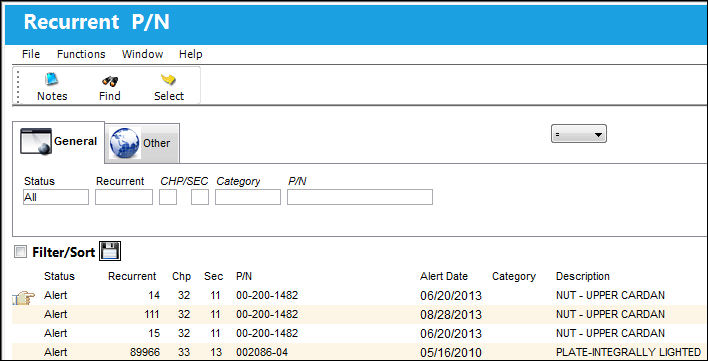The width and height of the screenshot is (708, 361).
Task: Click the alert date 08/28/2013
Action: pyautogui.click(x=451, y=315)
